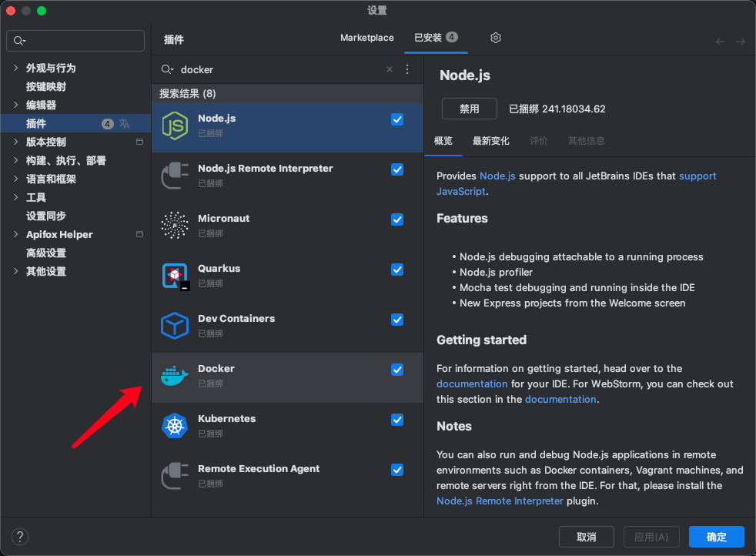Expand the 其他设置 settings group

click(16, 271)
